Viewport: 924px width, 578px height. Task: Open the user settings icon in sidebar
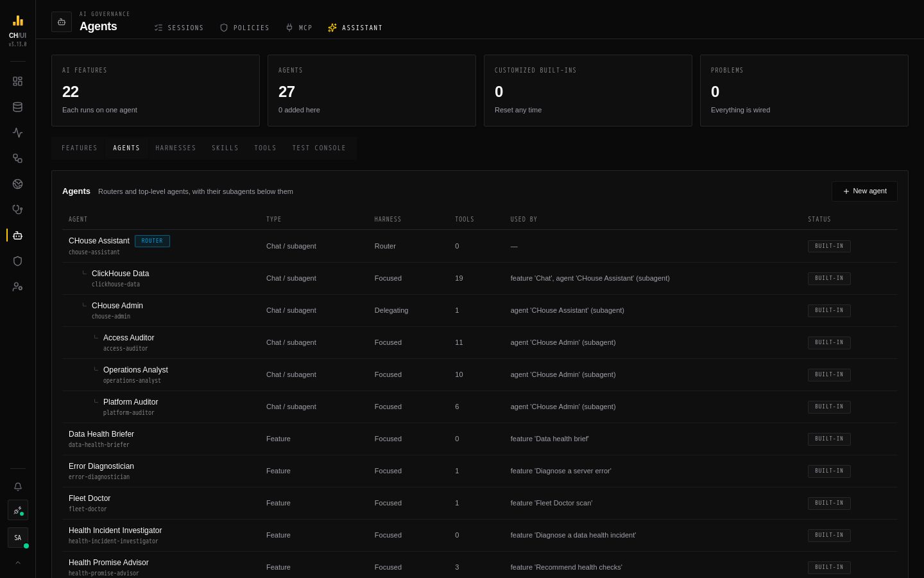click(17, 287)
